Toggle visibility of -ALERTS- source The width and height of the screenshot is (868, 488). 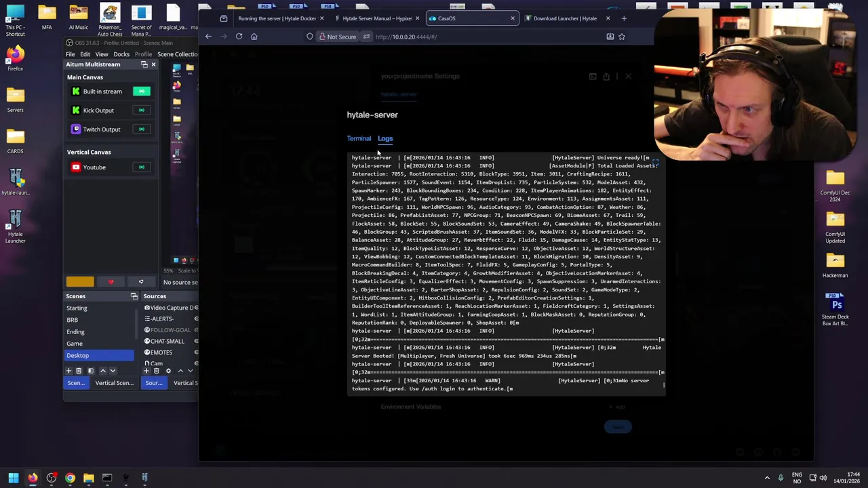(x=196, y=319)
